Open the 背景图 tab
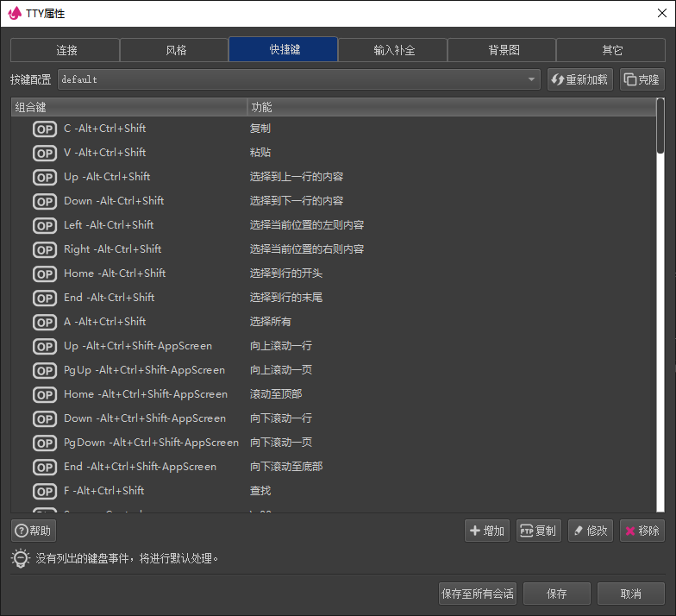Viewport: 676px width, 616px height. coord(503,50)
